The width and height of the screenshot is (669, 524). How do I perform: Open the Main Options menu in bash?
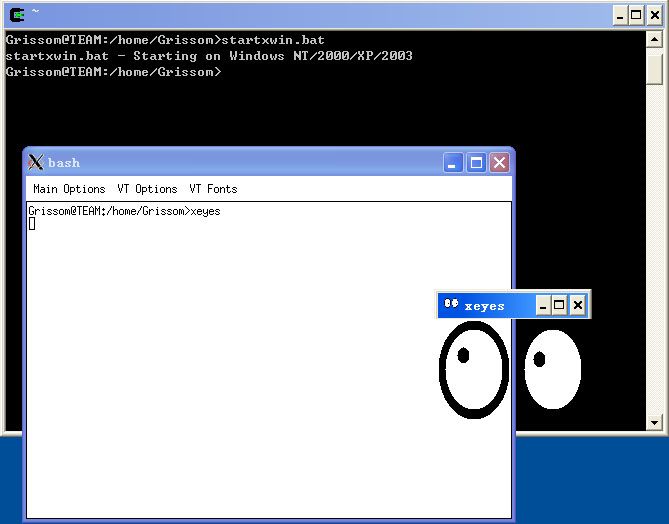click(x=69, y=189)
